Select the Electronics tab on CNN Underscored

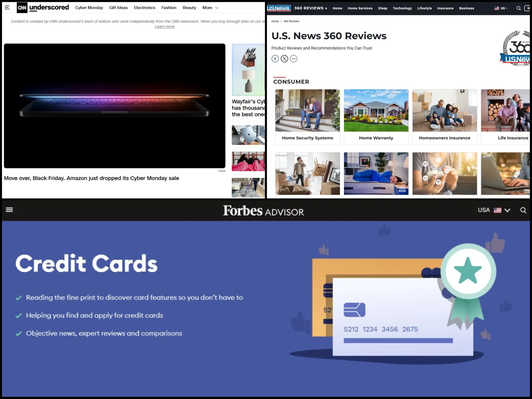click(144, 7)
